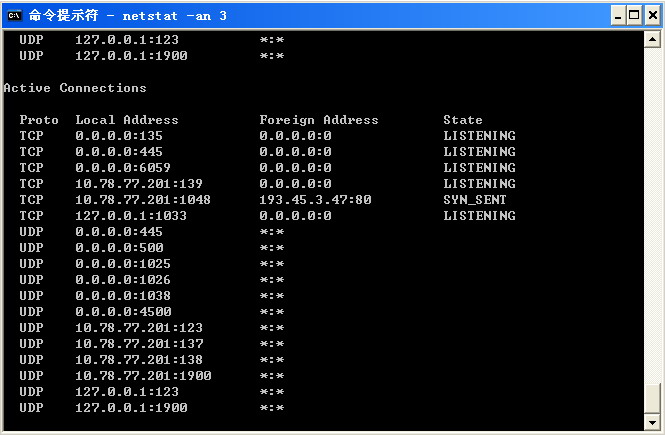The image size is (665, 435).
Task: Click the 'Active Connections' heading
Action: pyautogui.click(x=75, y=88)
